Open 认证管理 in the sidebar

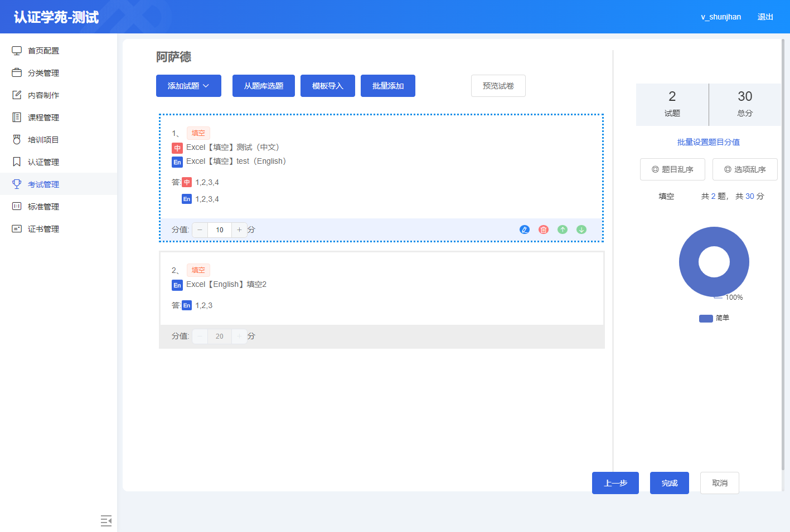tap(59, 162)
